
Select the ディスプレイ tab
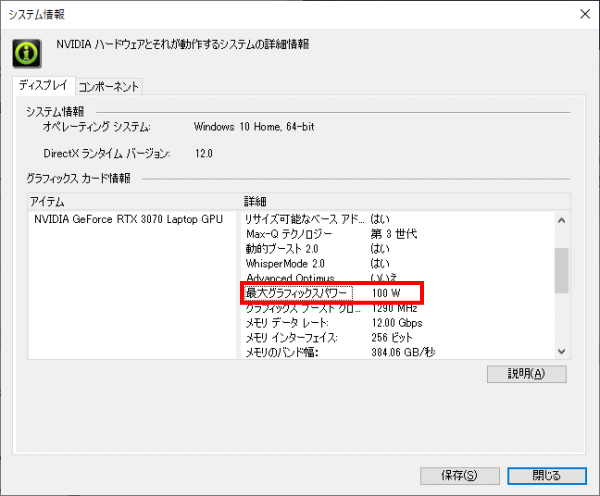coord(44,85)
